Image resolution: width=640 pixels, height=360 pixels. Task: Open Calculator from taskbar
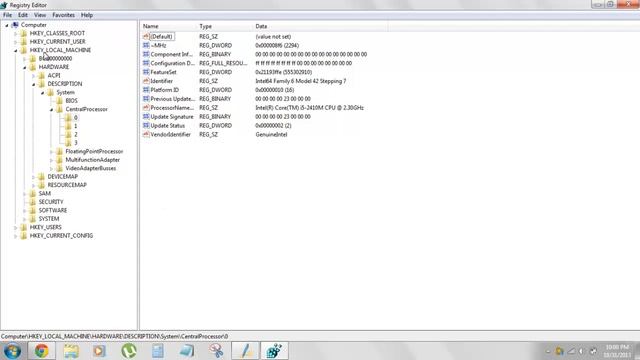[158, 351]
